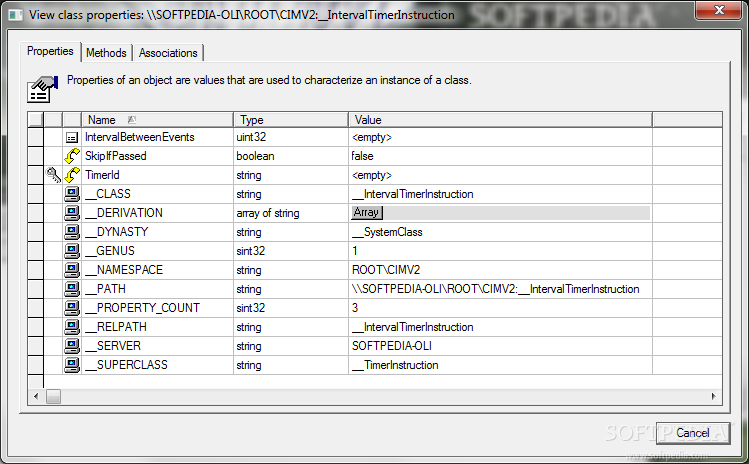Click the value 1 of __GENUS
The width and height of the screenshot is (749, 464).
point(355,251)
